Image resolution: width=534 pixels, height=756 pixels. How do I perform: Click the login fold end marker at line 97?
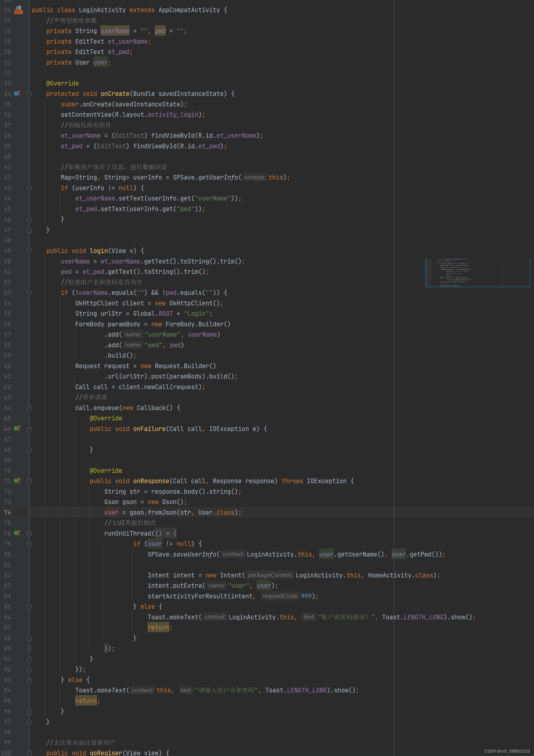click(29, 722)
